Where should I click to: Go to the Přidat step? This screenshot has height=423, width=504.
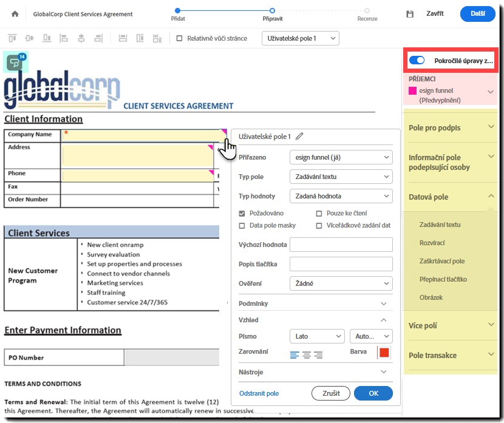tap(178, 10)
